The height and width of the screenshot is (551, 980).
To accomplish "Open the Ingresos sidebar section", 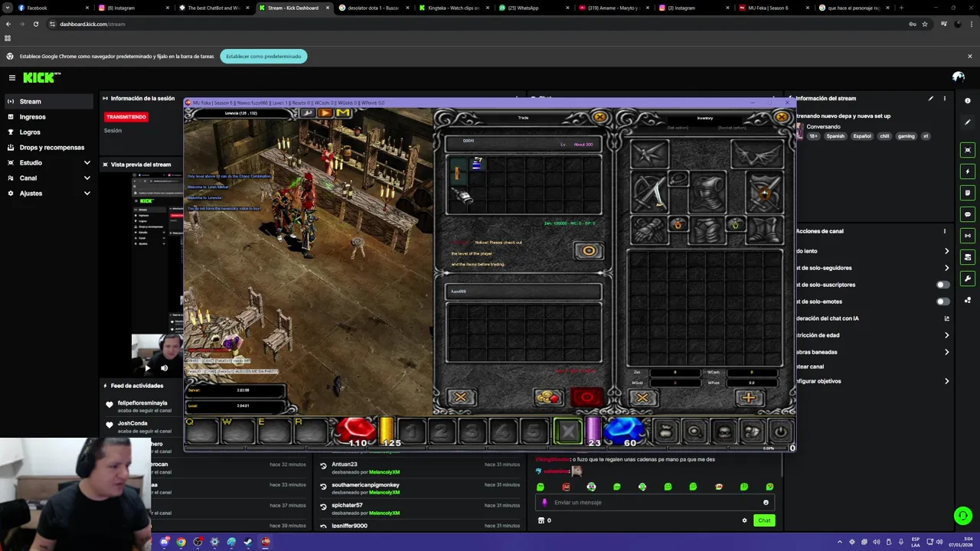I will pyautogui.click(x=49, y=116).
